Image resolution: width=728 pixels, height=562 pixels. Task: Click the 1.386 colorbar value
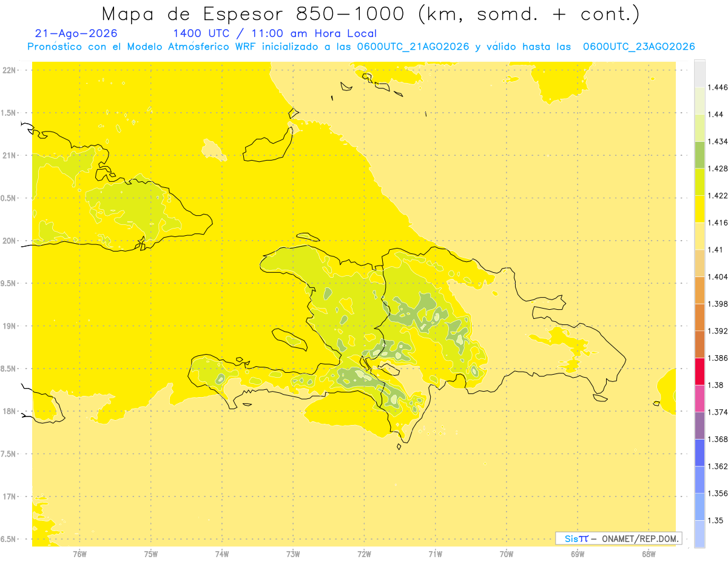[717, 358]
